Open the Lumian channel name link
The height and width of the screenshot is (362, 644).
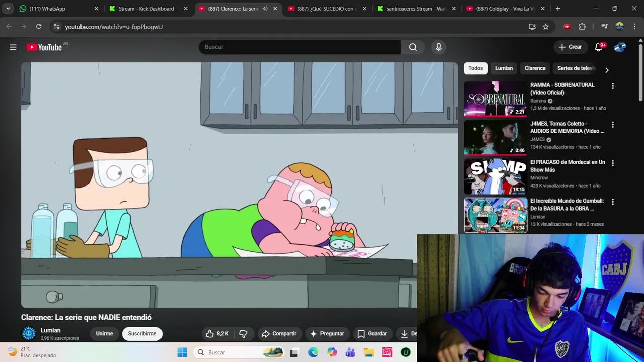click(51, 330)
